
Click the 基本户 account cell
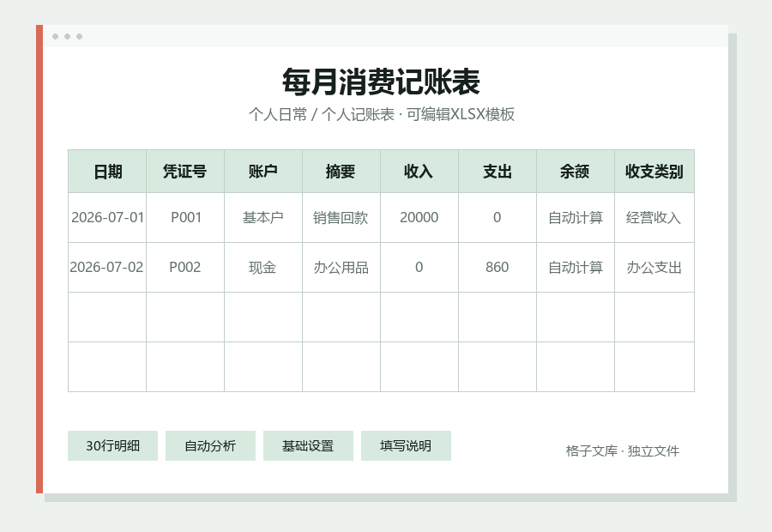tap(263, 218)
